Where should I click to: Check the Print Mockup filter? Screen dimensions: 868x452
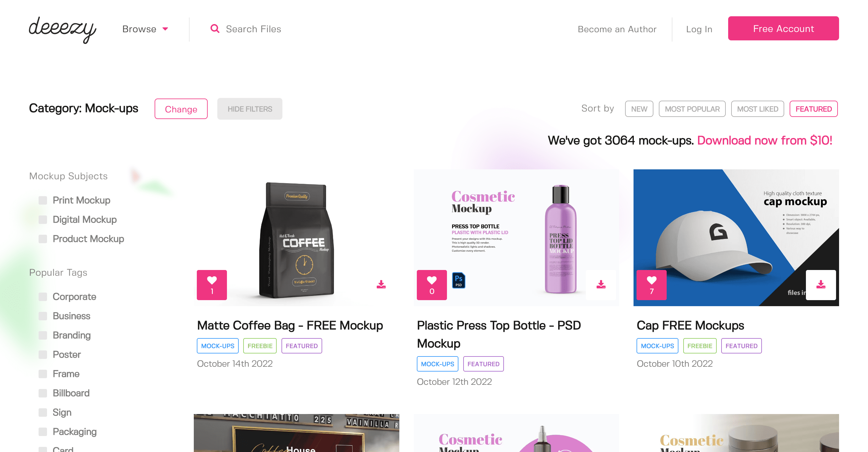tap(43, 200)
